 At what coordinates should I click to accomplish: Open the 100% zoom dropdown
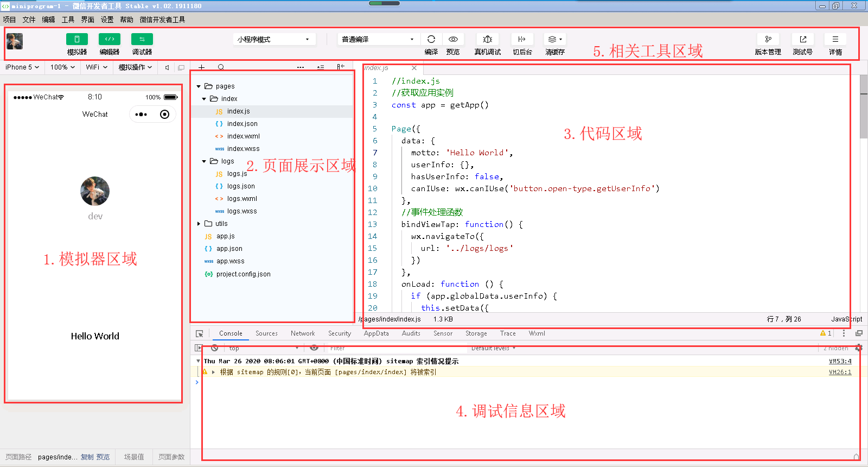point(62,67)
